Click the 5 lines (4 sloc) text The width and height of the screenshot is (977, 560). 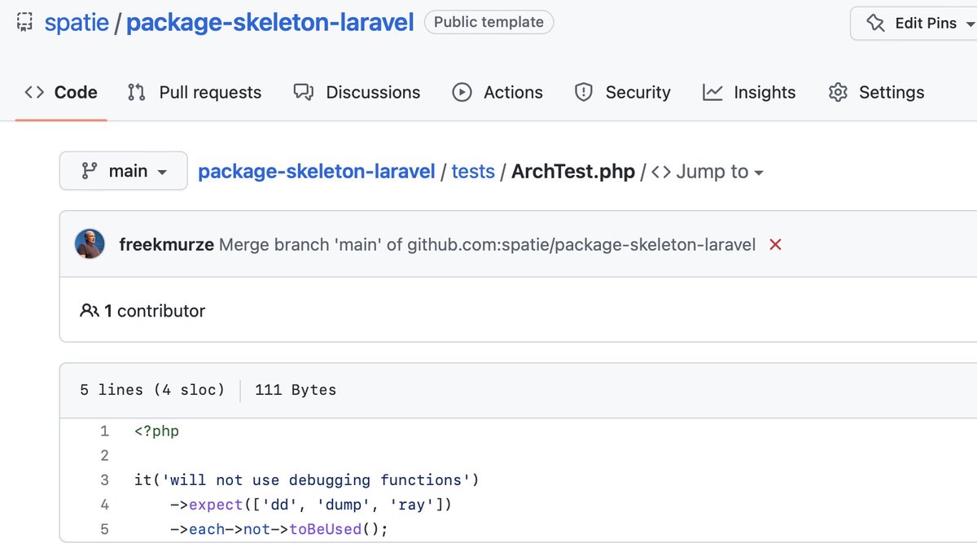coord(152,390)
